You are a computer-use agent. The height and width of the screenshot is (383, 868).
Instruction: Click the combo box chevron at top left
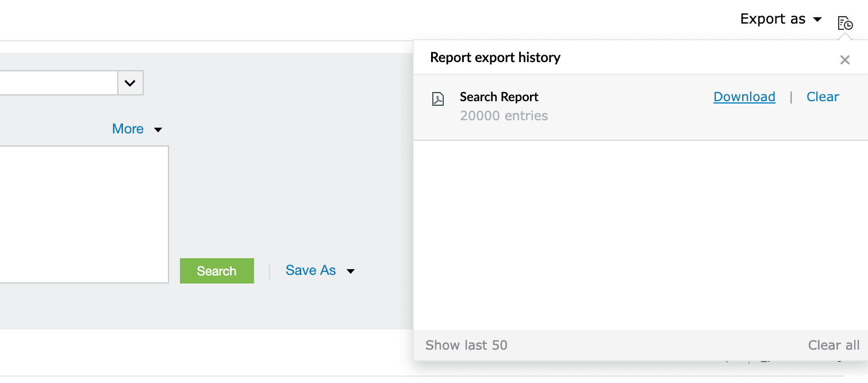[x=130, y=83]
